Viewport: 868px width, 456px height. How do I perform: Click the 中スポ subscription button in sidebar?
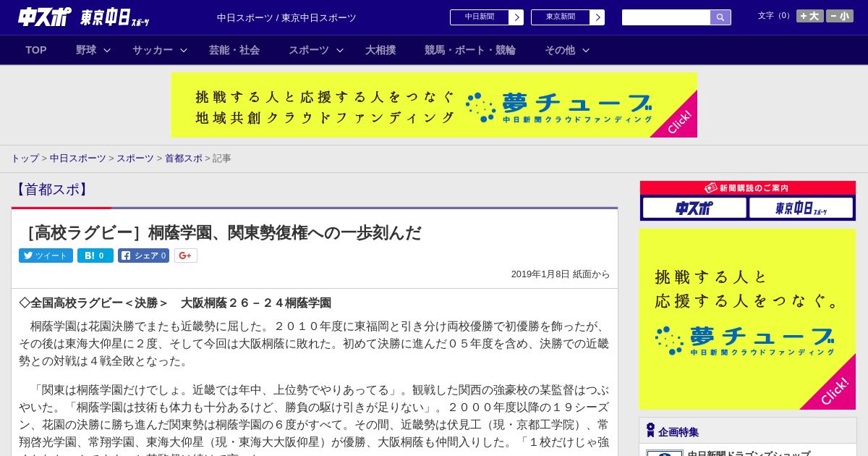(x=694, y=208)
